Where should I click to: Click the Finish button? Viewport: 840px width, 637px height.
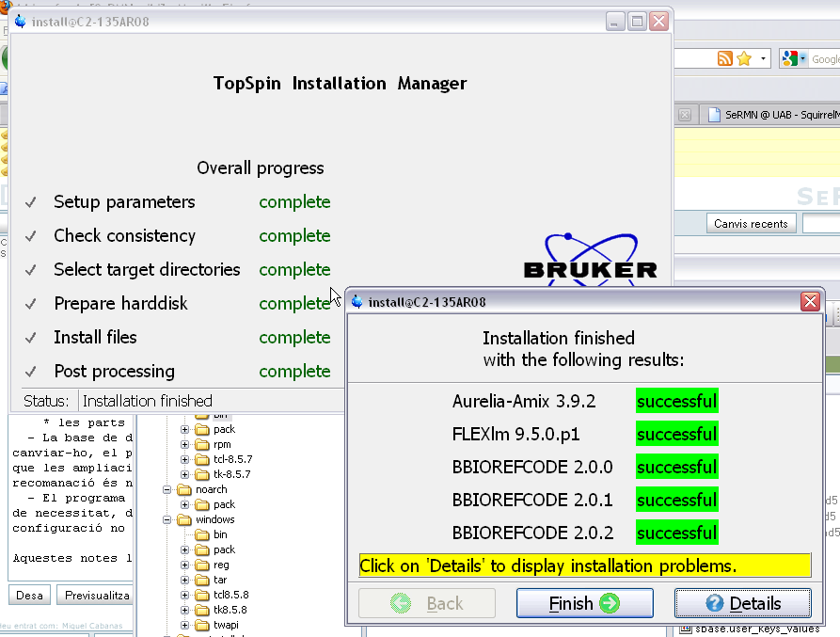coord(584,603)
